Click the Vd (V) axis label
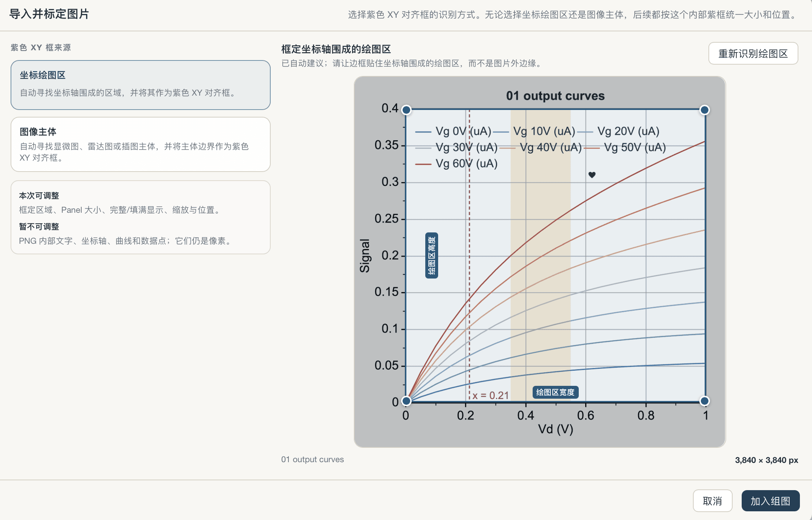 click(555, 429)
